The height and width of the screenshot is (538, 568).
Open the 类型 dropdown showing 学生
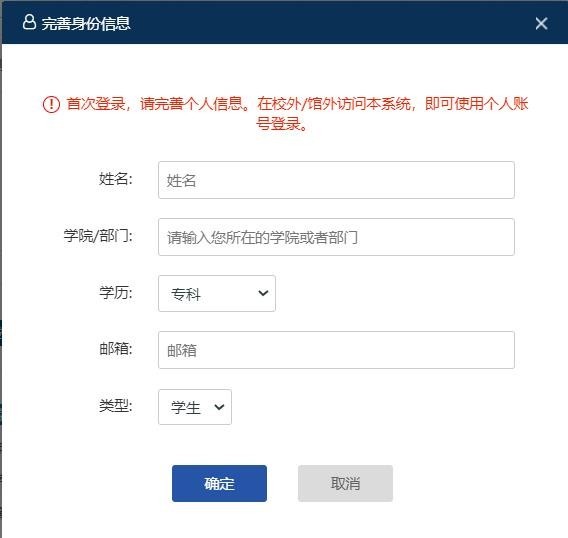[x=195, y=407]
